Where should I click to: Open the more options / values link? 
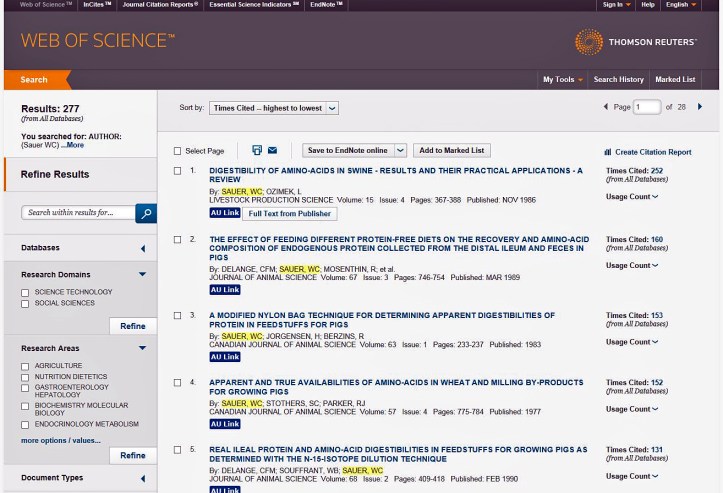coord(60,440)
